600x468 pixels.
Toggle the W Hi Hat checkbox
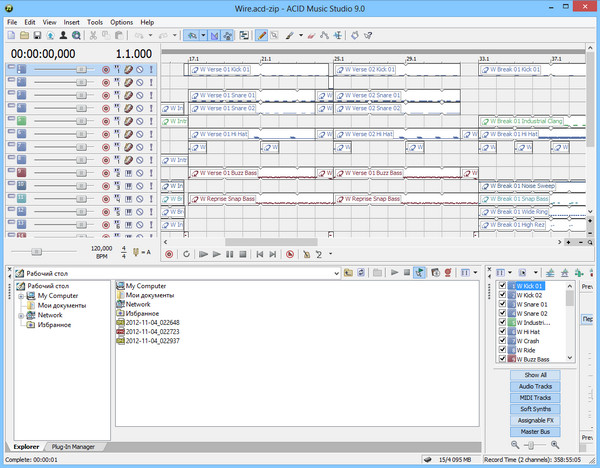coord(502,331)
